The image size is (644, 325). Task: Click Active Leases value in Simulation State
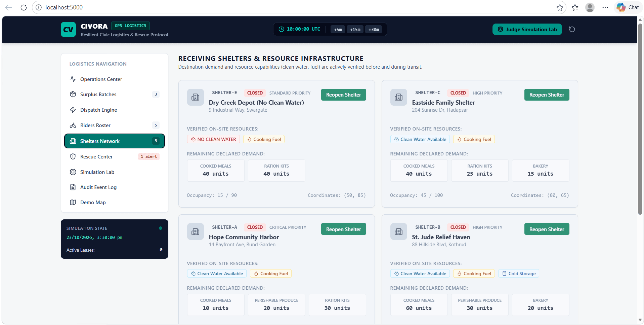pos(161,250)
